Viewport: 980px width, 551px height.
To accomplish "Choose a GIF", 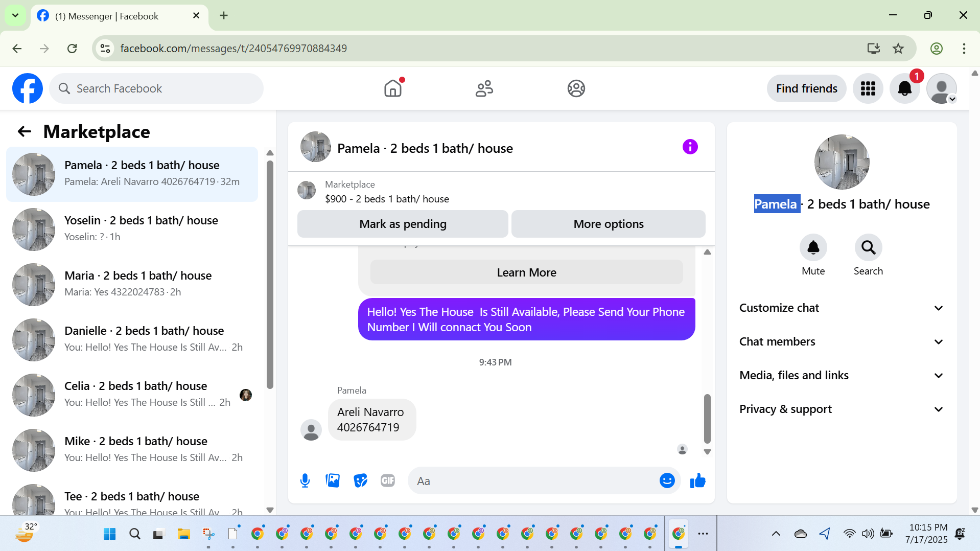I will click(388, 480).
